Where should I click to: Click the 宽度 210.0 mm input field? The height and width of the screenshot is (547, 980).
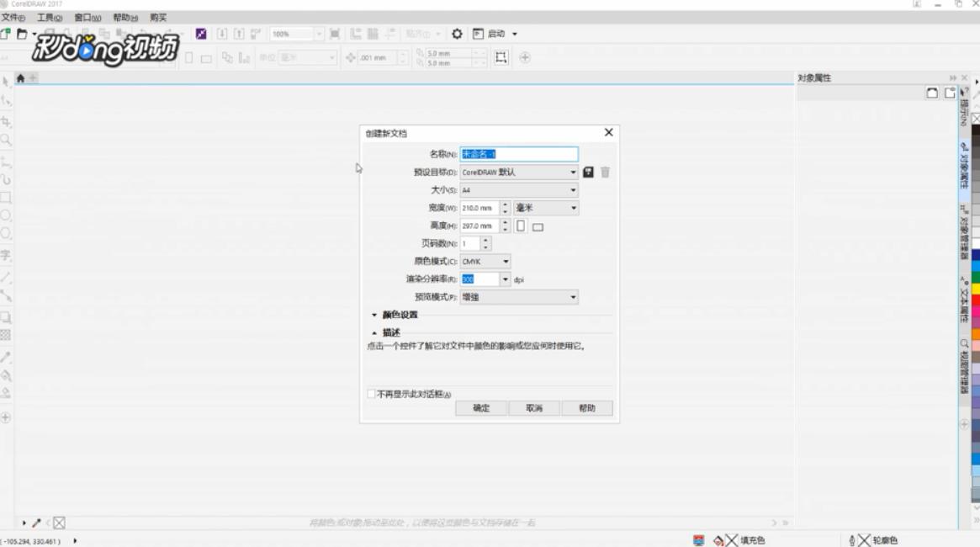point(480,208)
